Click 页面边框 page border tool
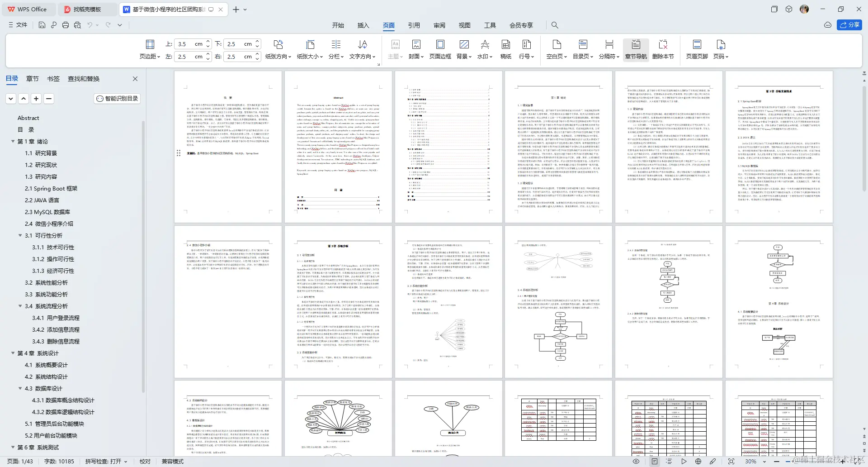868x467 pixels. pyautogui.click(x=440, y=49)
